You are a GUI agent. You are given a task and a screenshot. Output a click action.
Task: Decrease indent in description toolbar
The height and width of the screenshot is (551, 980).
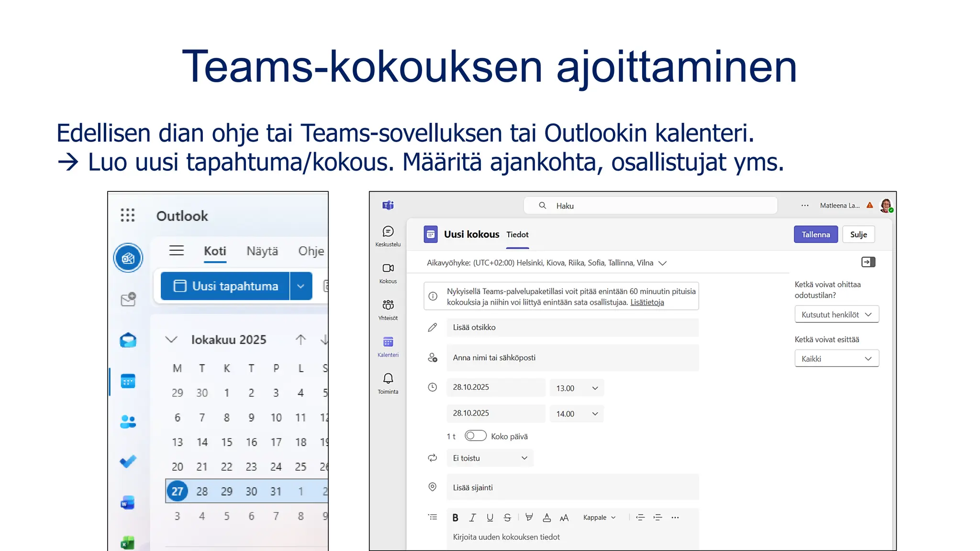pos(640,518)
